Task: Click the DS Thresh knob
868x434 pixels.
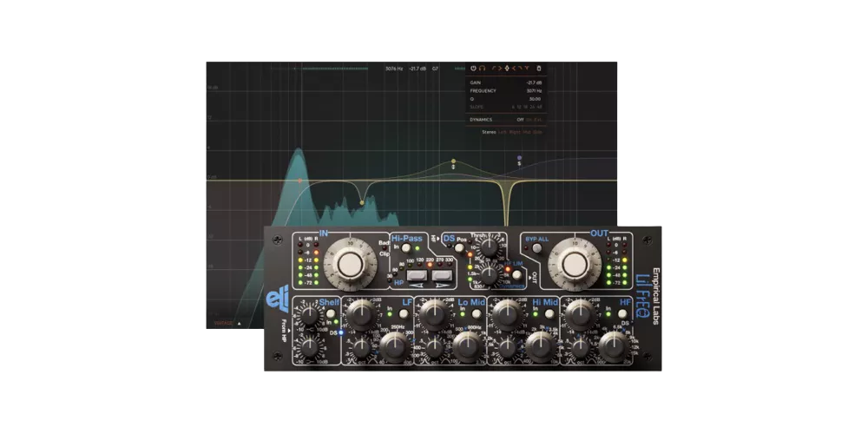Action: point(489,247)
